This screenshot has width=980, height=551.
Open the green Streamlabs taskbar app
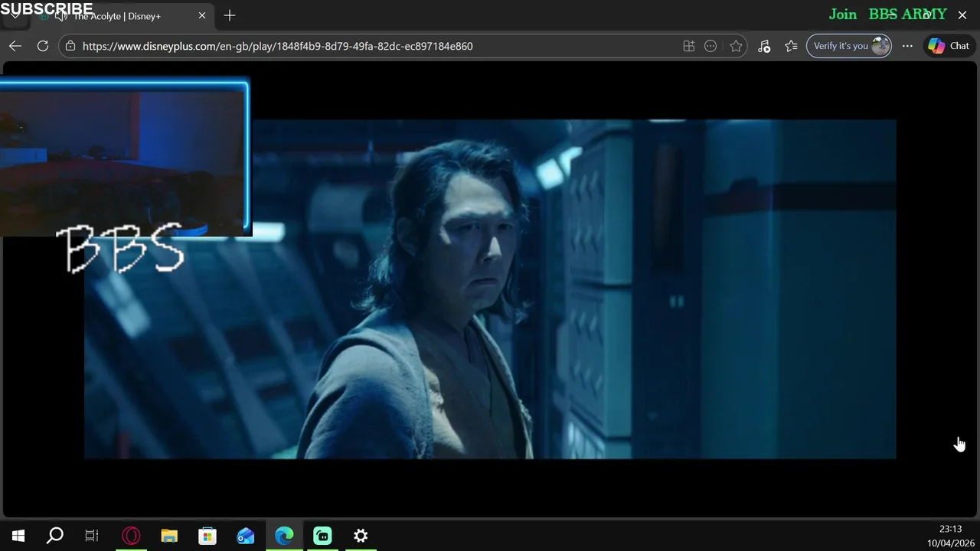coord(322,536)
